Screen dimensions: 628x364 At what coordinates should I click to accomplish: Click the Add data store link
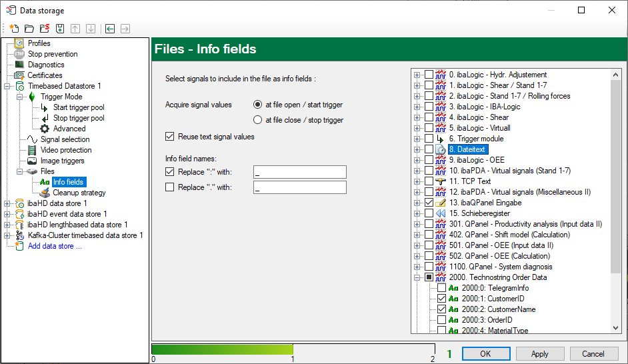coord(55,246)
